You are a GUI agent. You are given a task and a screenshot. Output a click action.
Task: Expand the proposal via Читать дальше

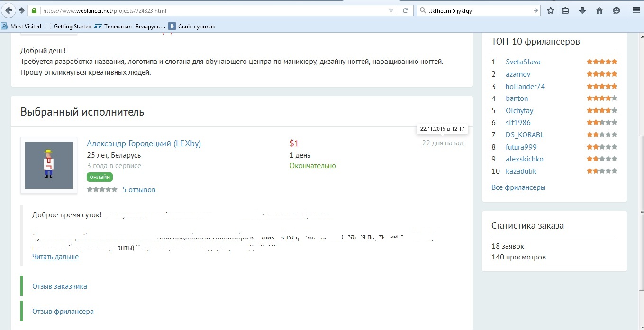coord(55,257)
